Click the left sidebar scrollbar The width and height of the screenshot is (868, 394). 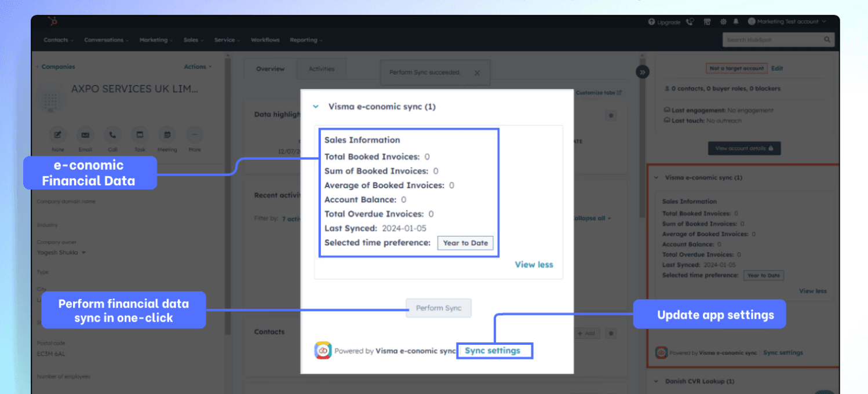point(228,197)
